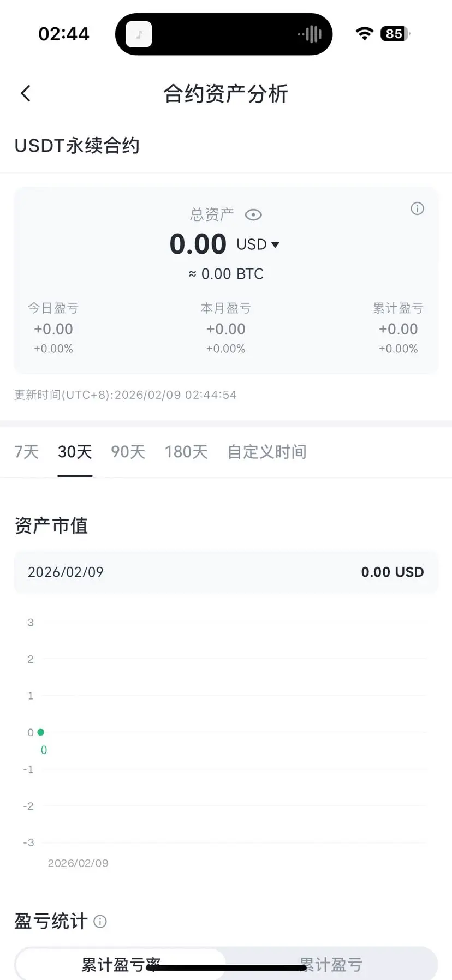Open 自定义时间 custom range tab
Screen dimensions: 452x980
pos(267,452)
